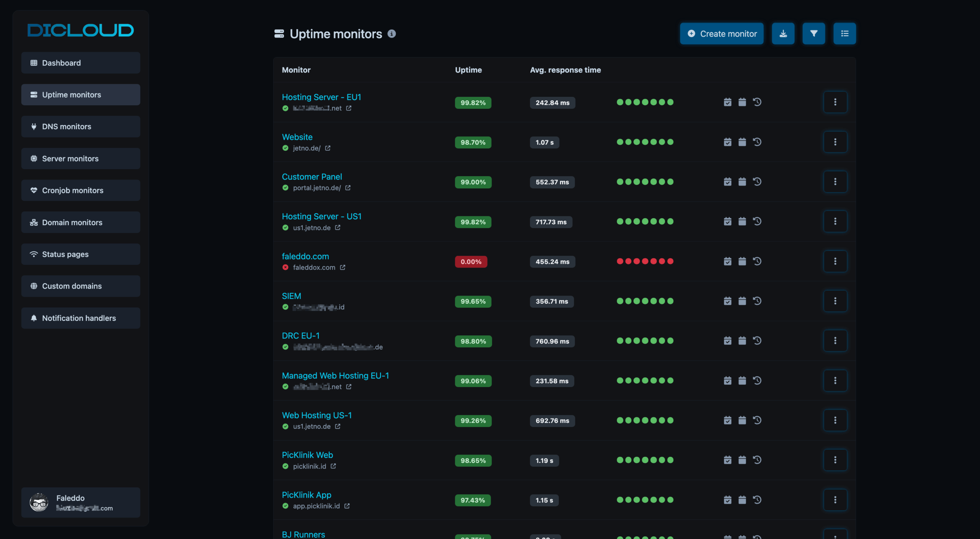This screenshot has height=539, width=980.
Task: Go to Dashboard in the sidebar
Action: 81,63
